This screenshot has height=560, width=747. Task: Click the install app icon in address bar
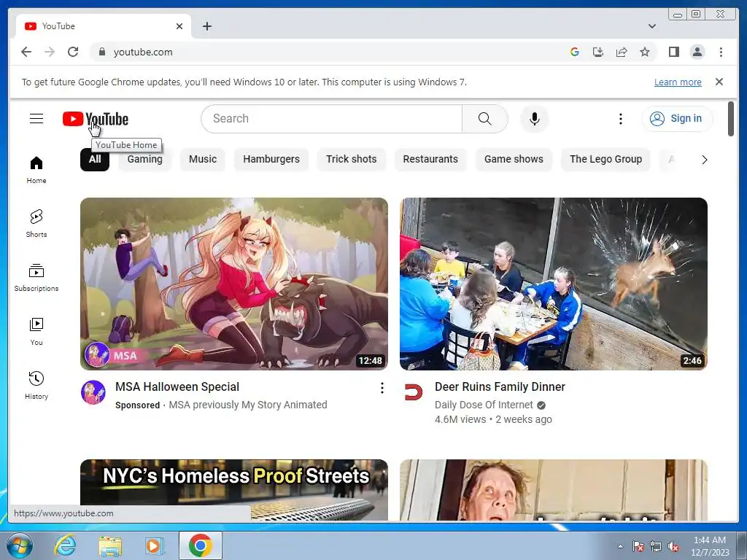click(x=598, y=52)
